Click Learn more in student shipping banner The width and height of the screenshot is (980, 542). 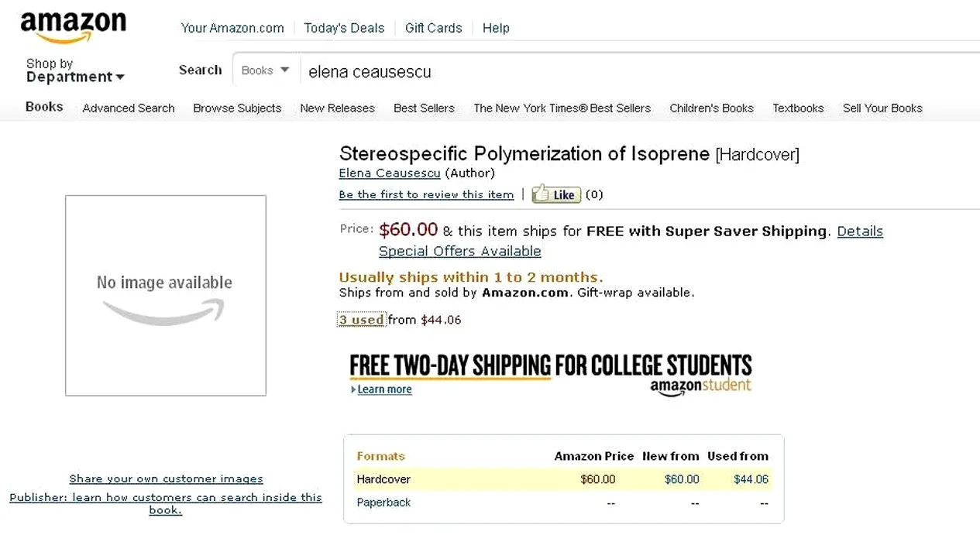click(x=384, y=389)
